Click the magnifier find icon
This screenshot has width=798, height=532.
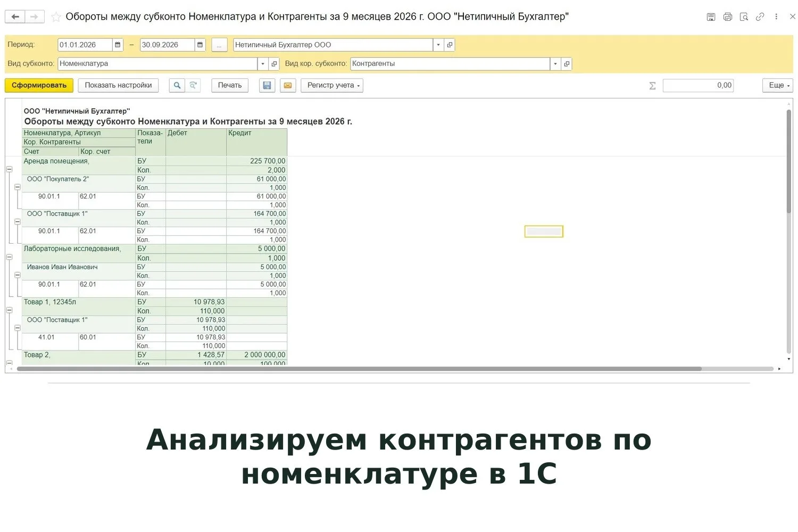177,85
